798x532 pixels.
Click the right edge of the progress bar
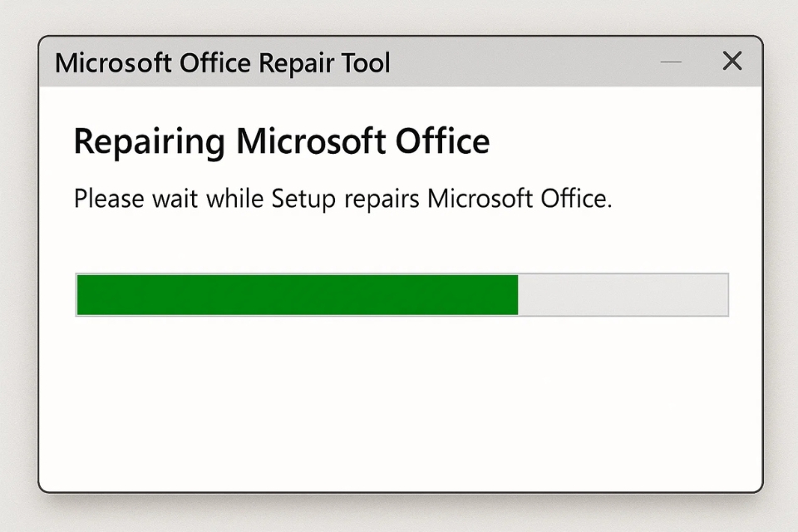pyautogui.click(x=727, y=294)
